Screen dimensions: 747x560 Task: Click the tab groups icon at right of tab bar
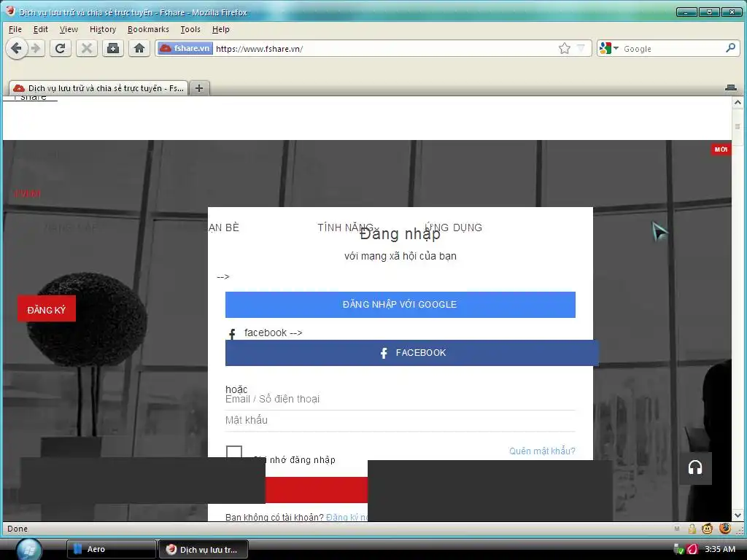pyautogui.click(x=731, y=88)
